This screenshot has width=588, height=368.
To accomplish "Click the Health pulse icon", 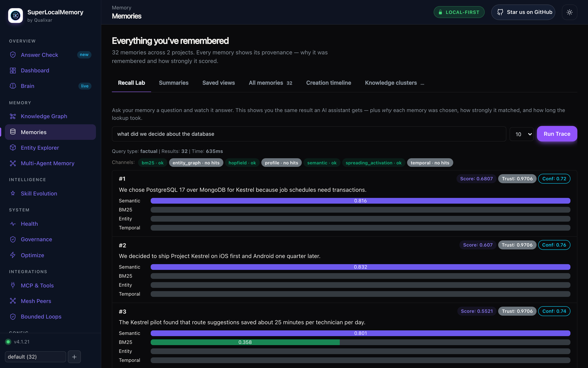I will point(13,224).
